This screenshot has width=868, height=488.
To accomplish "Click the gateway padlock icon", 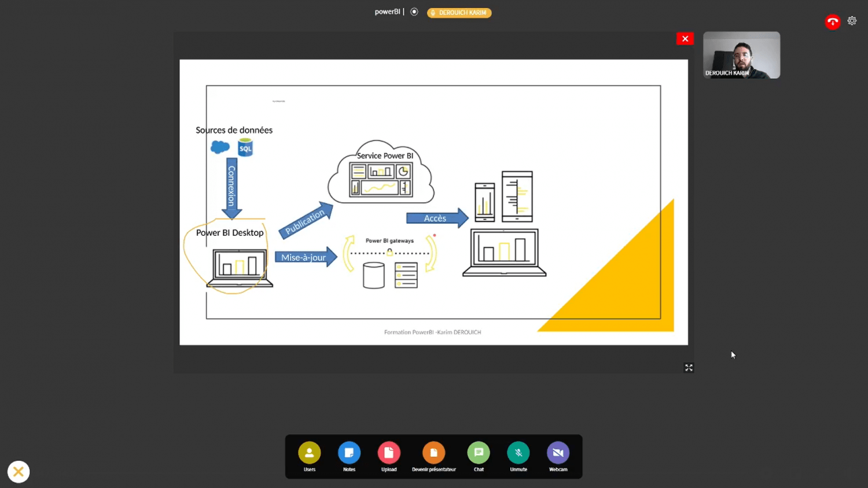I will (x=389, y=252).
